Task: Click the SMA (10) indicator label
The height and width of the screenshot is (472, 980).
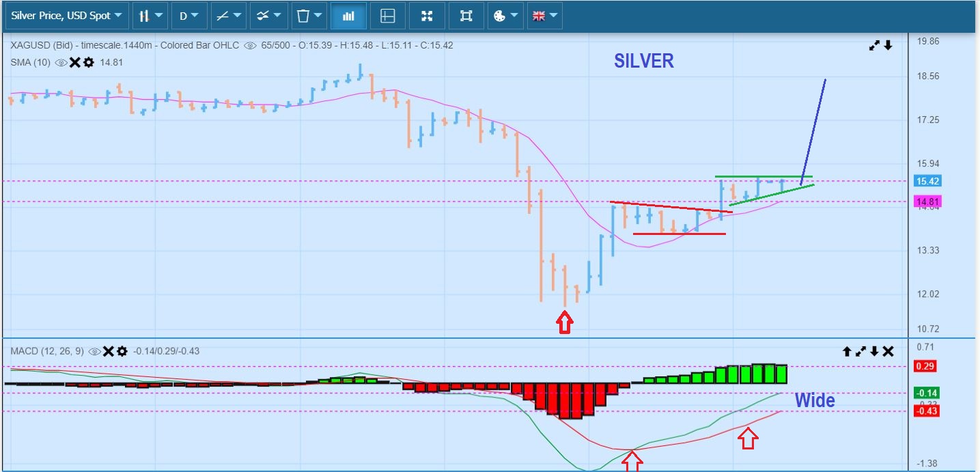Action: 31,62
